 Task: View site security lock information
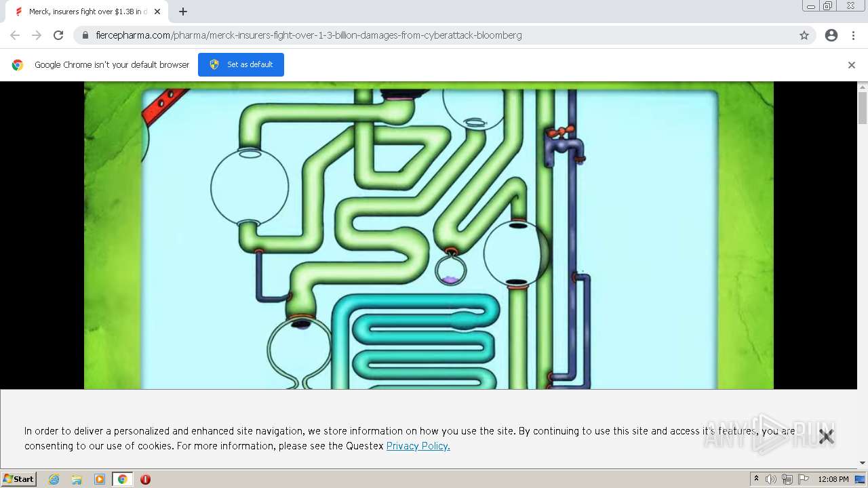pos(85,35)
